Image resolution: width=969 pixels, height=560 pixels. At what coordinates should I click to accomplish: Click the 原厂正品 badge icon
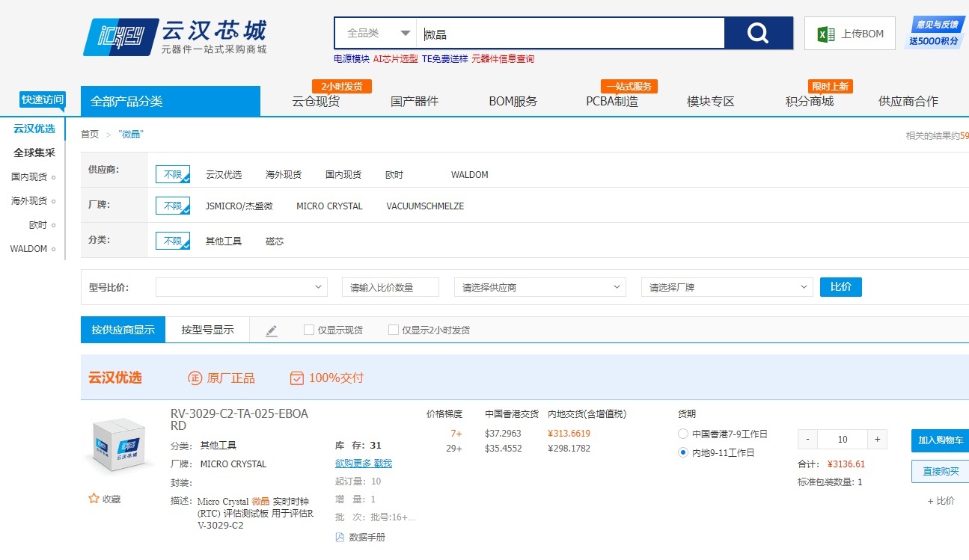click(x=195, y=378)
